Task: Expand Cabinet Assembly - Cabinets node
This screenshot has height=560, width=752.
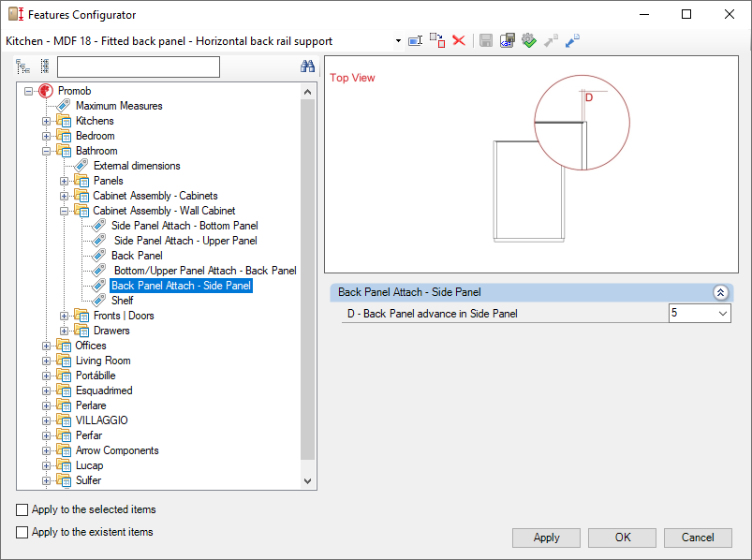Action: coord(65,196)
